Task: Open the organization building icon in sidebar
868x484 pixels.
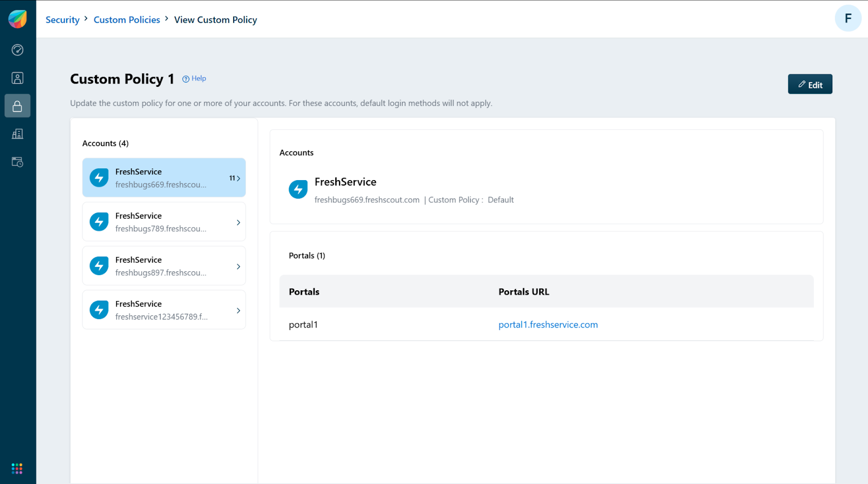Action: point(17,133)
